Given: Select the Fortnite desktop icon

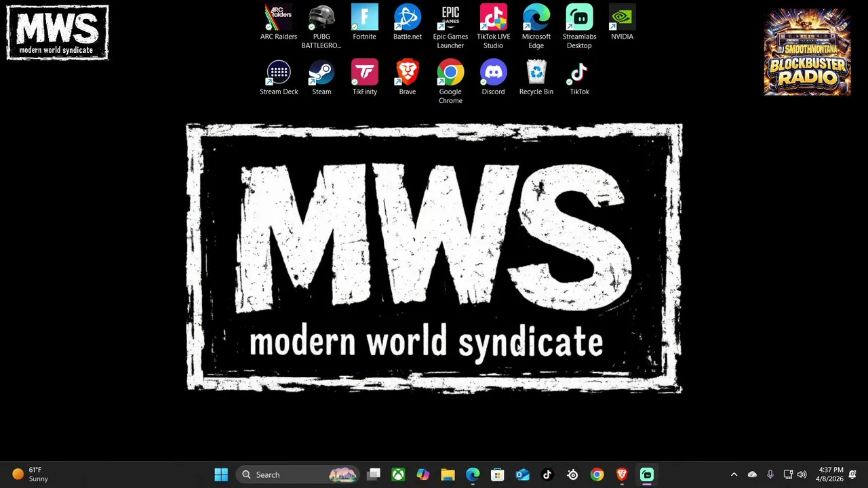Looking at the screenshot, I should click(x=364, y=23).
